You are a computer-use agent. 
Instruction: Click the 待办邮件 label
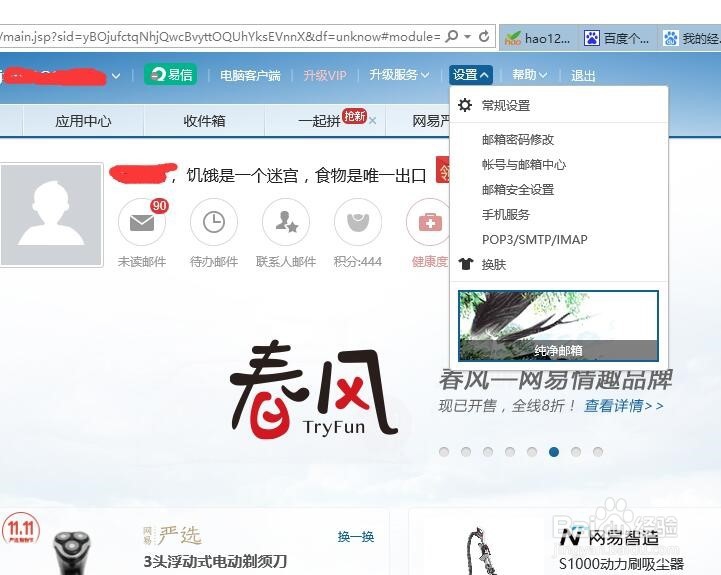pyautogui.click(x=214, y=262)
